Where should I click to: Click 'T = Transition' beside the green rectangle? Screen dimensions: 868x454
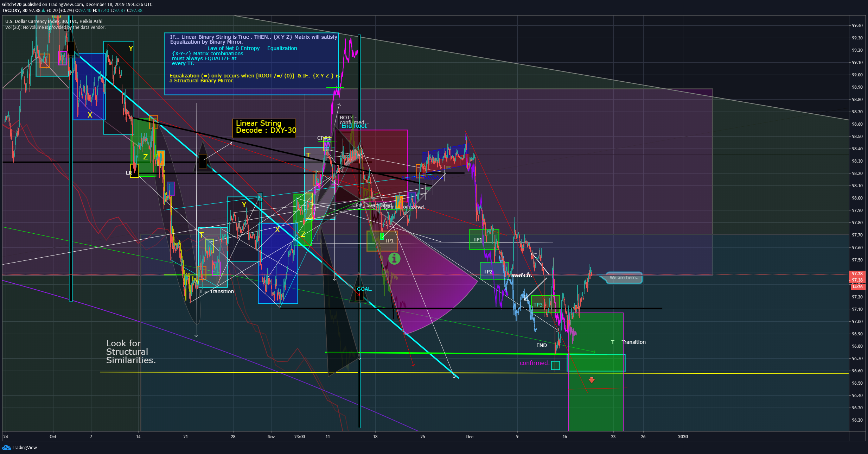pos(628,342)
